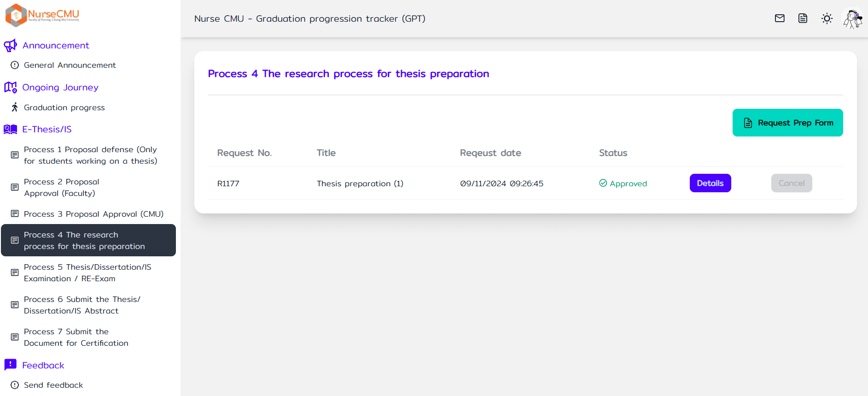
Task: Toggle the light/dark theme sun icon
Action: point(827,18)
